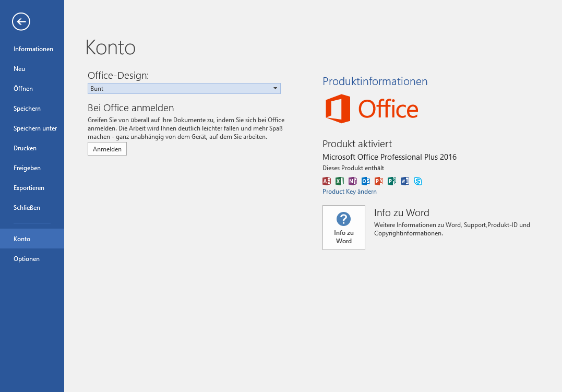Click the Produkt aktiviert text
The image size is (562, 392).
pyautogui.click(x=357, y=144)
